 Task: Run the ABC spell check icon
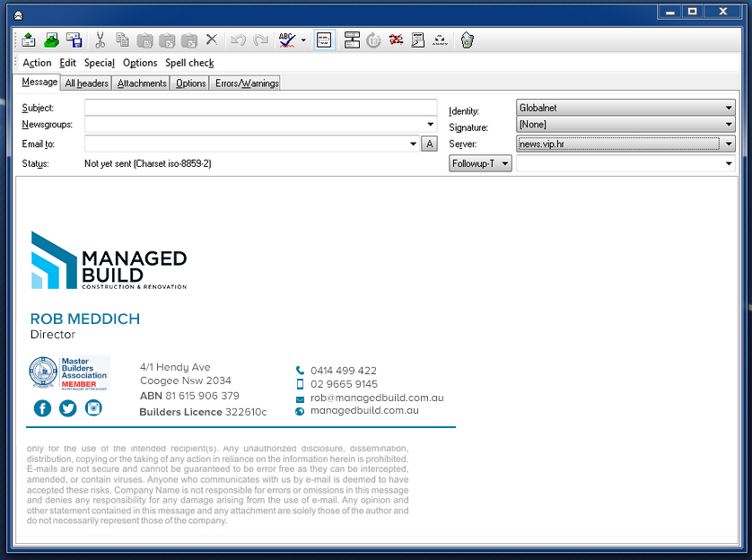coord(287,40)
